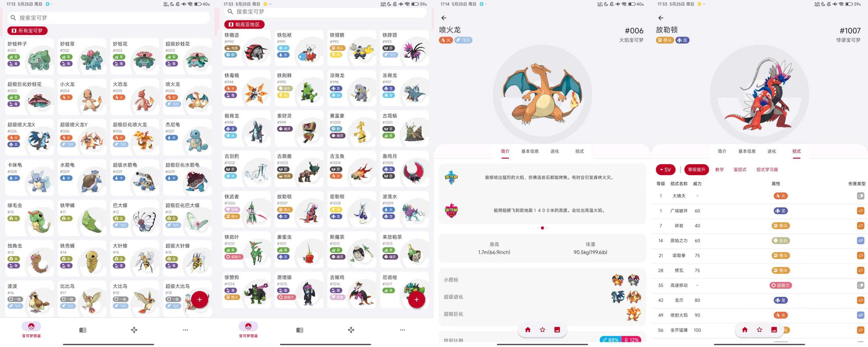868x347 pixels.
Task: Switch to the 基本信息 tab on the 喷火龙 page
Action: (x=530, y=151)
